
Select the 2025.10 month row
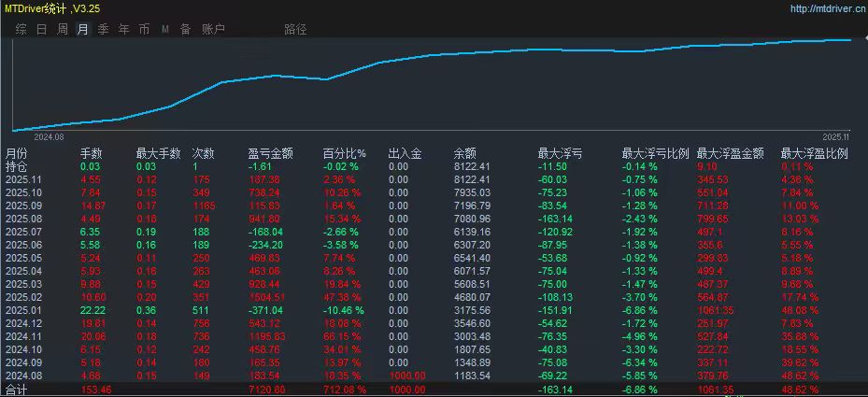(434, 192)
